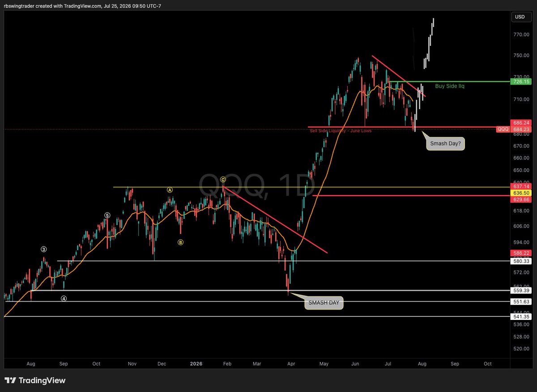Click the circled 5 wave label

[107, 215]
